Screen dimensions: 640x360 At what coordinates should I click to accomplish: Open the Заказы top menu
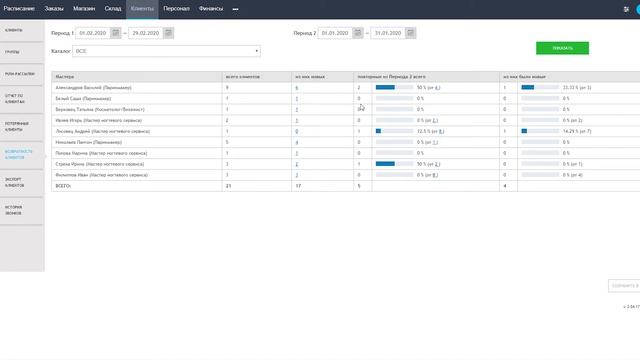coord(54,9)
